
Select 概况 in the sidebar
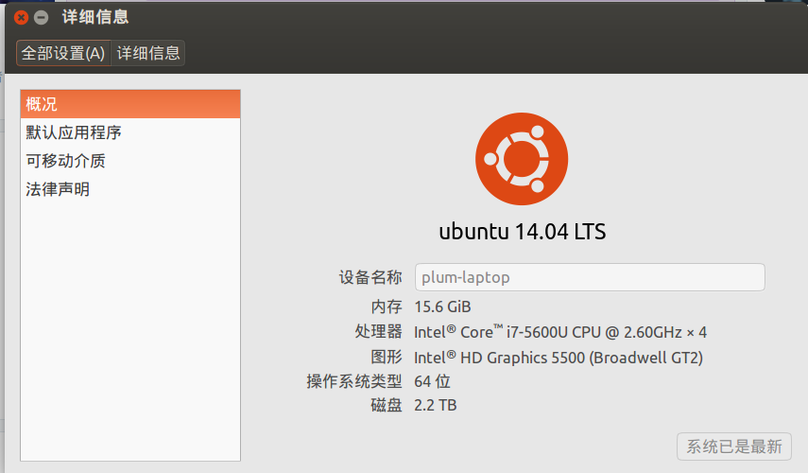pos(130,104)
